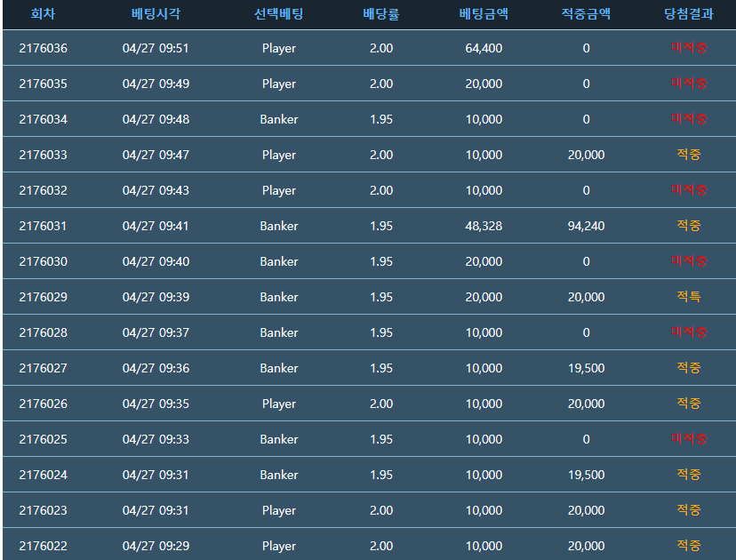Click the 베팅시각 column header
This screenshot has width=736, height=560.
(156, 14)
